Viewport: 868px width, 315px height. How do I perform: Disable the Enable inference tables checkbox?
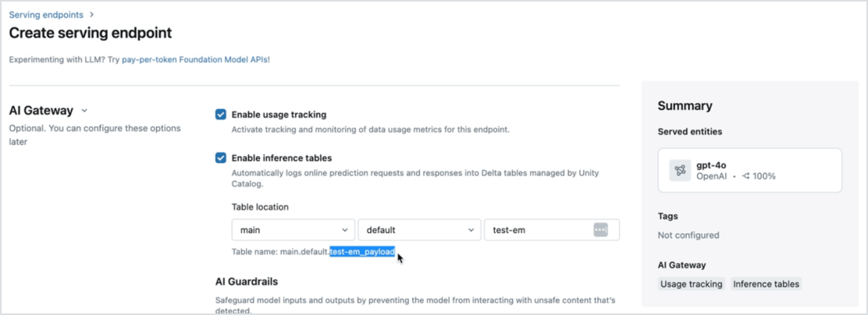(x=221, y=158)
